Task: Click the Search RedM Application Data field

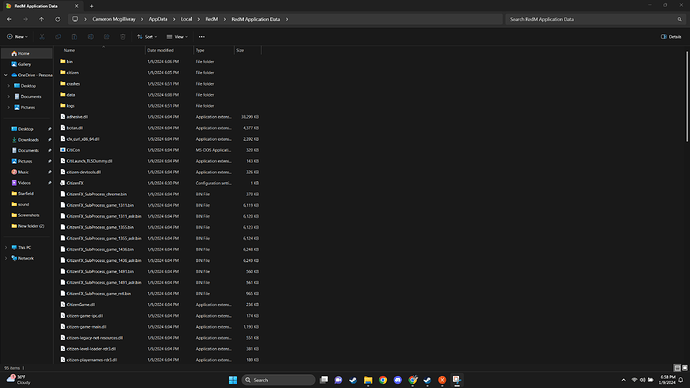Action: [x=595, y=19]
